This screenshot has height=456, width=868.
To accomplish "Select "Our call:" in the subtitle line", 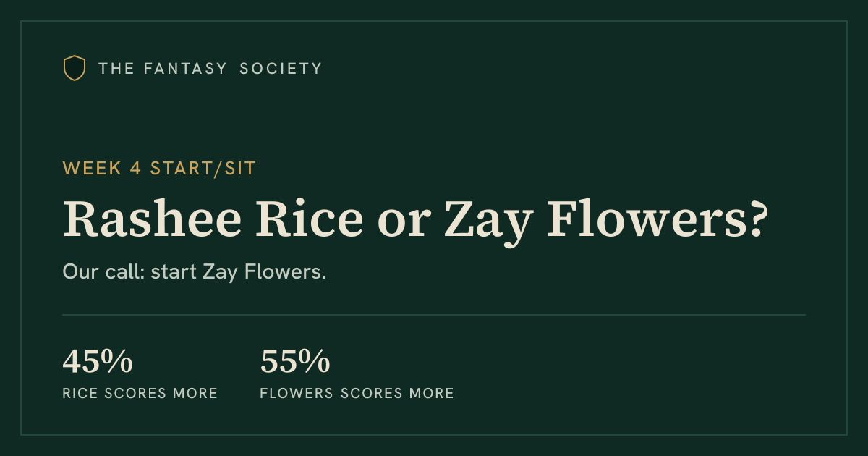I will pyautogui.click(x=103, y=273).
